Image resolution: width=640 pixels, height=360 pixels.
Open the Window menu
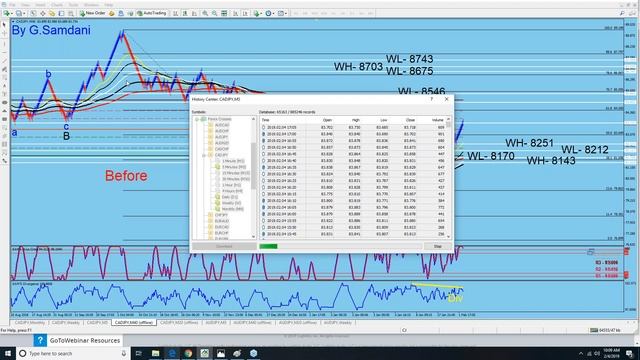[x=91, y=5]
